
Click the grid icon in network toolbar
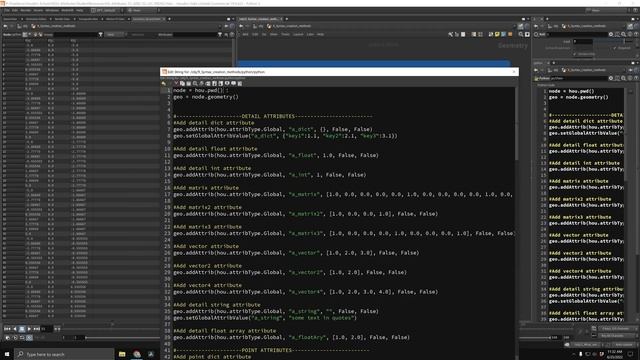(x=480, y=35)
